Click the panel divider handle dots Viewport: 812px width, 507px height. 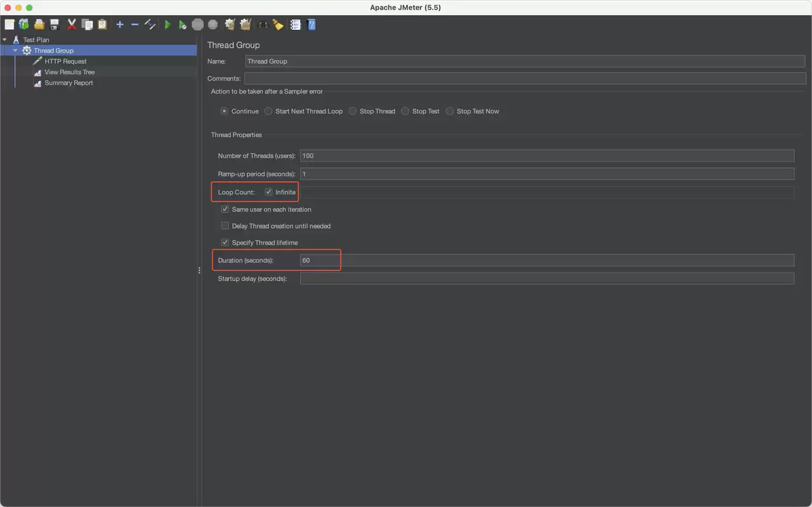[x=199, y=270]
